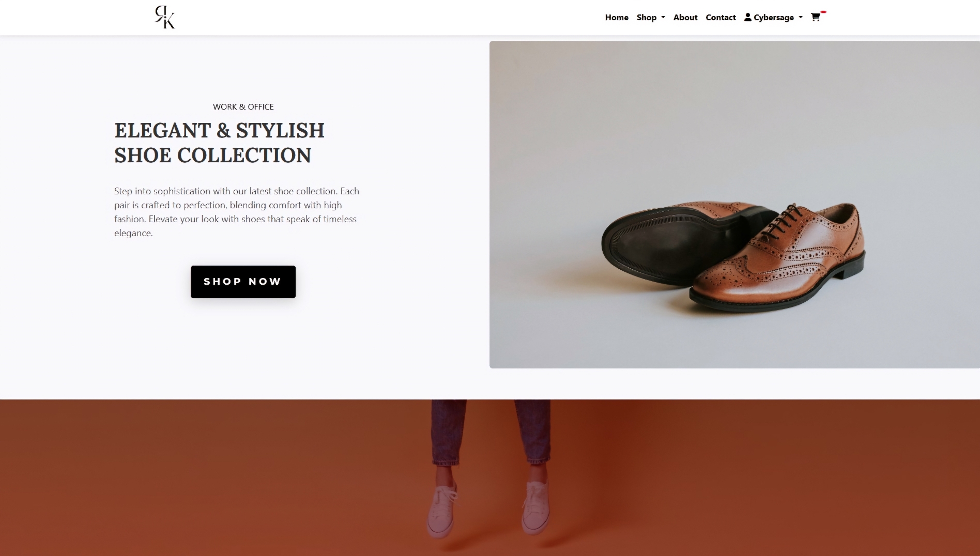980x556 pixels.
Task: Click the left white sneaker in banner
Action: point(442,508)
